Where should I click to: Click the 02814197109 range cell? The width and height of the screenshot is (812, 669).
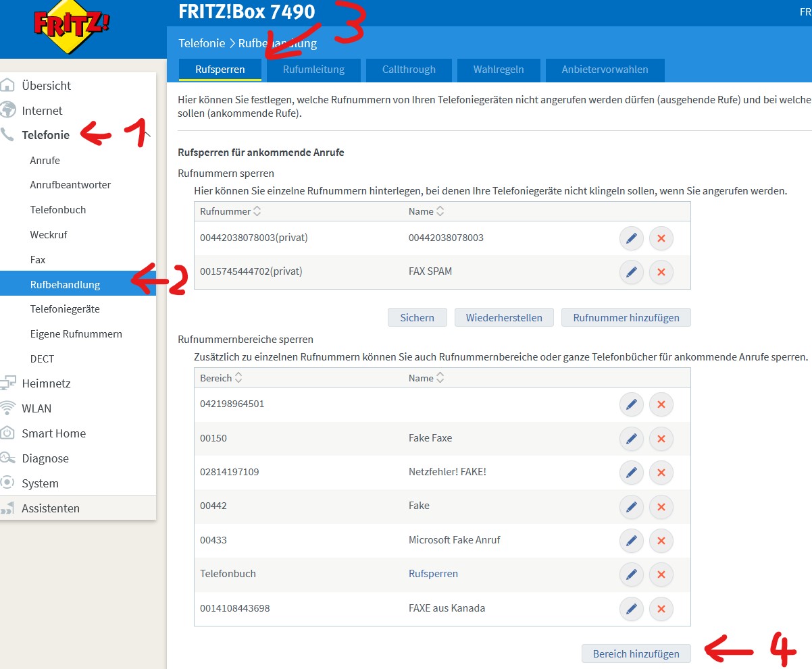pos(229,472)
